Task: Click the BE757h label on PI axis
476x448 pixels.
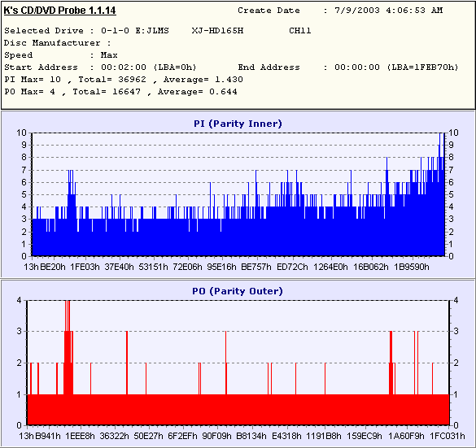Action: [256, 267]
